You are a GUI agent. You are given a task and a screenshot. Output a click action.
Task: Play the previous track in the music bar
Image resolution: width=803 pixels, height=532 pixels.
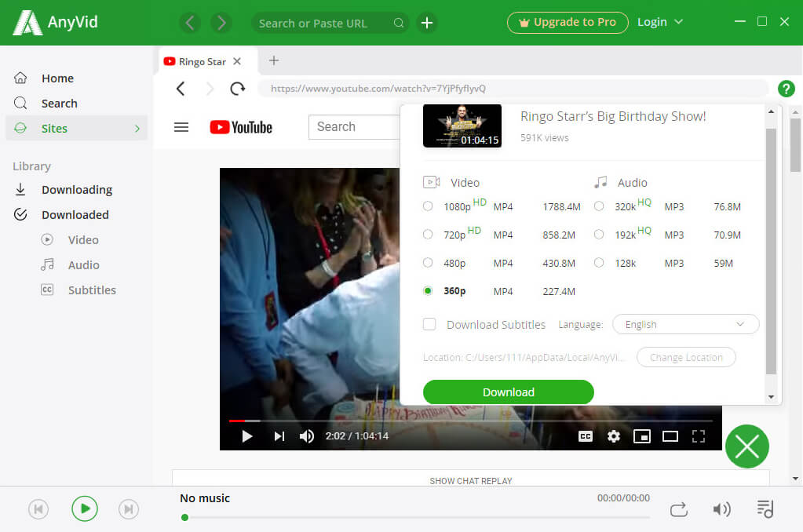pyautogui.click(x=38, y=509)
